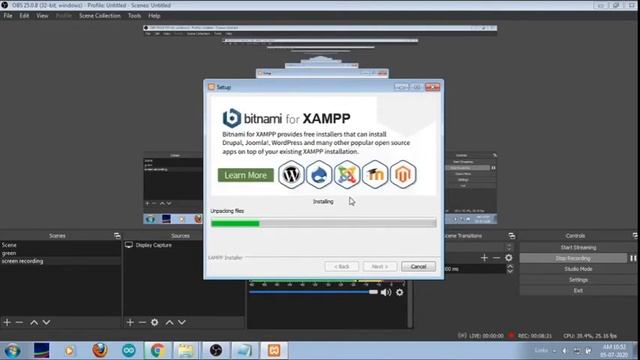The height and width of the screenshot is (360, 640).
Task: Click the Moodle icon in Bitnami banner
Action: click(x=375, y=175)
